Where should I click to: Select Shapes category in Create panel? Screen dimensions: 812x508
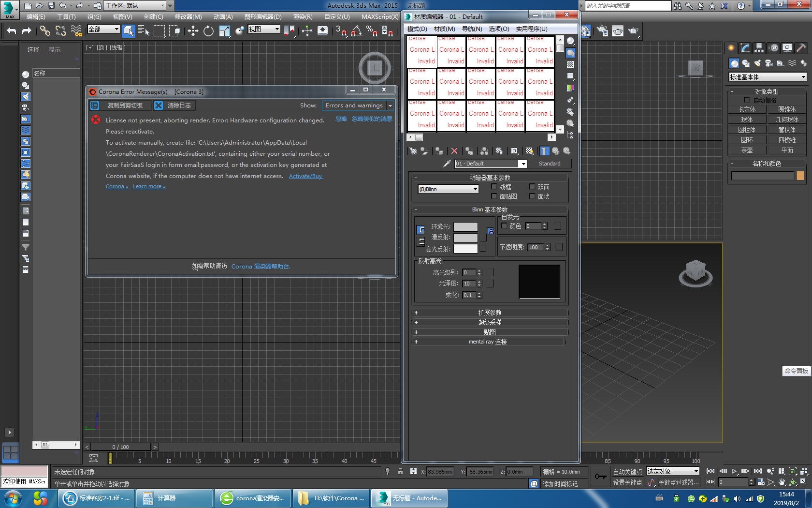coord(746,63)
